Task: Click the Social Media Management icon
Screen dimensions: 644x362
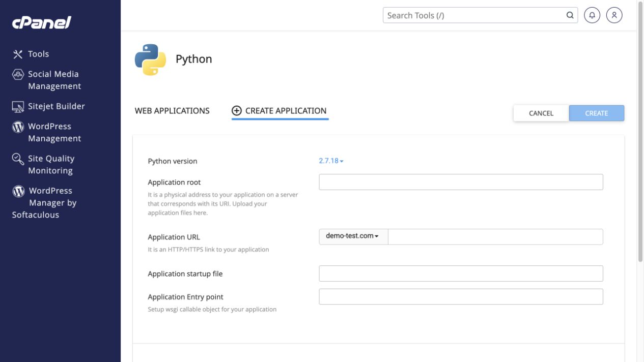Action: click(18, 74)
